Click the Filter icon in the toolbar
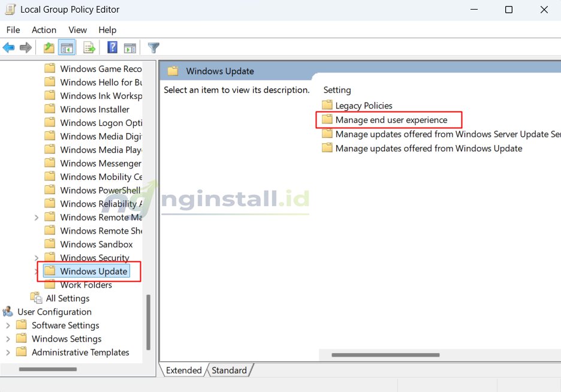 coord(153,47)
